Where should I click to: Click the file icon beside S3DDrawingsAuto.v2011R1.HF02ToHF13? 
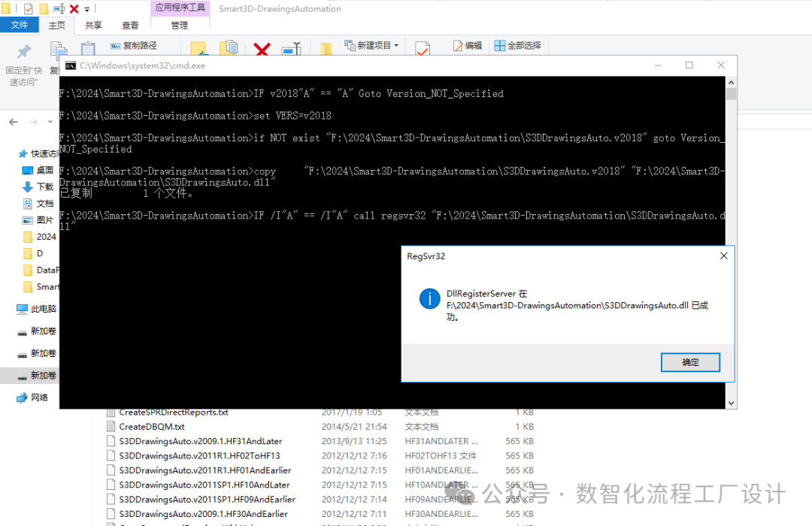[111, 455]
